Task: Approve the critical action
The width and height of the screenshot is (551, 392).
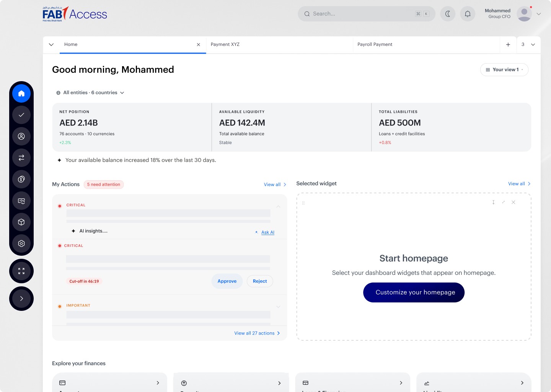Action: [227, 281]
